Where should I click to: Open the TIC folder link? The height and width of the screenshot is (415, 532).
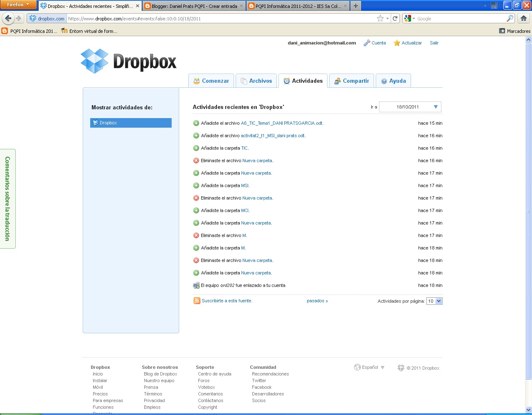tap(244, 148)
